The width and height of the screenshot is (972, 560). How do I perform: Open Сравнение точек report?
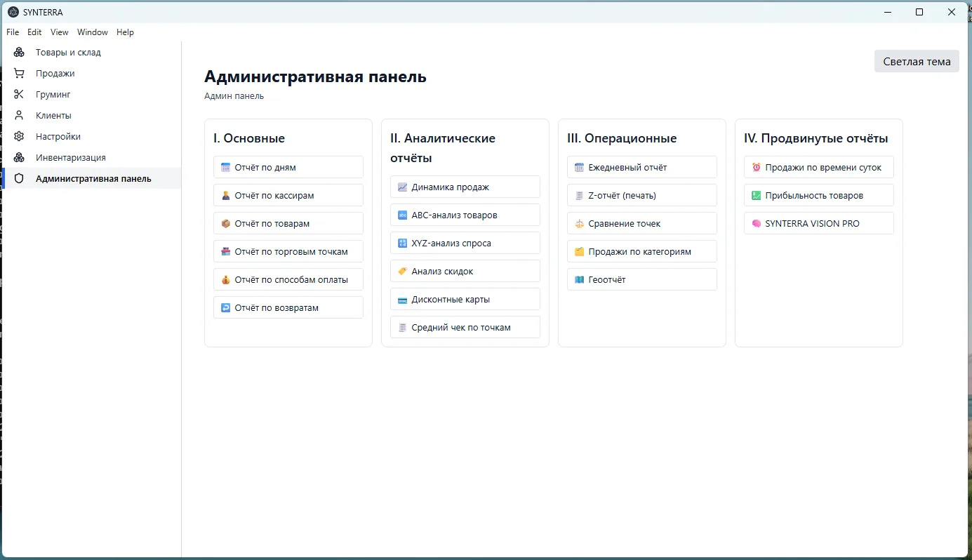click(x=642, y=223)
